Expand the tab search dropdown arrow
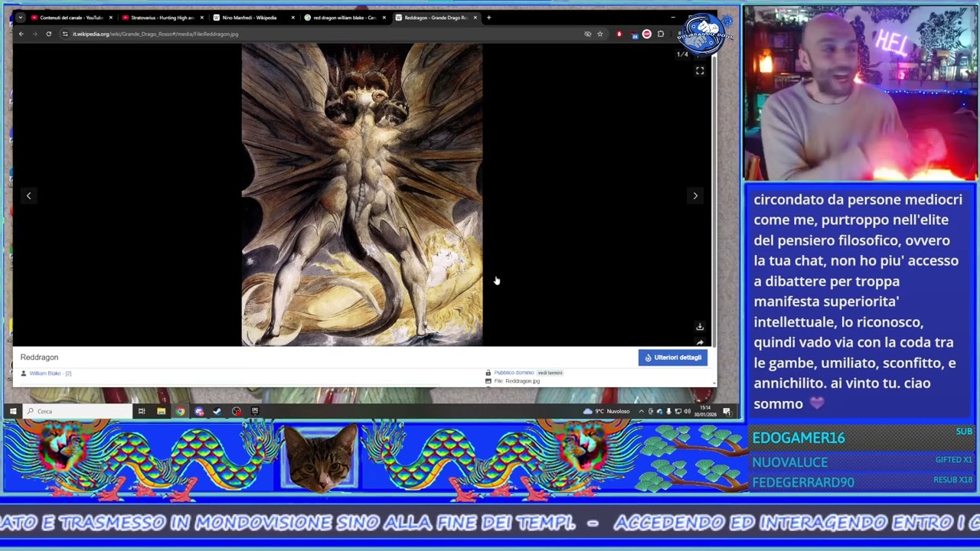The height and width of the screenshot is (551, 980). click(x=20, y=18)
